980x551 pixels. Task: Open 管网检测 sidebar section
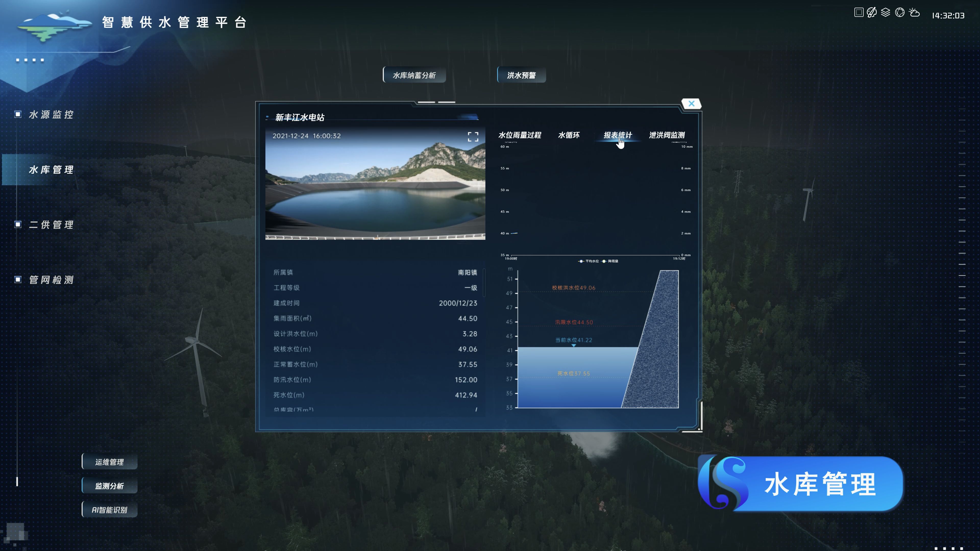click(51, 280)
